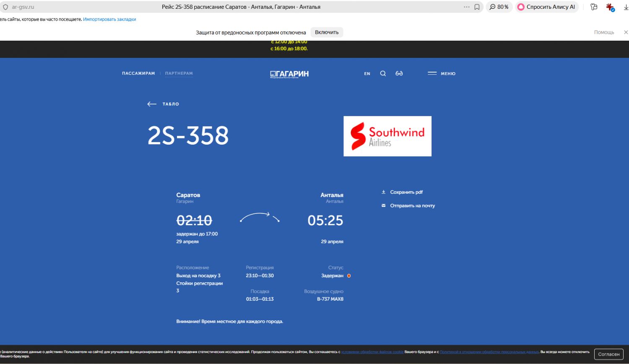
Task: Click the Включить protection button
Action: coord(327,32)
